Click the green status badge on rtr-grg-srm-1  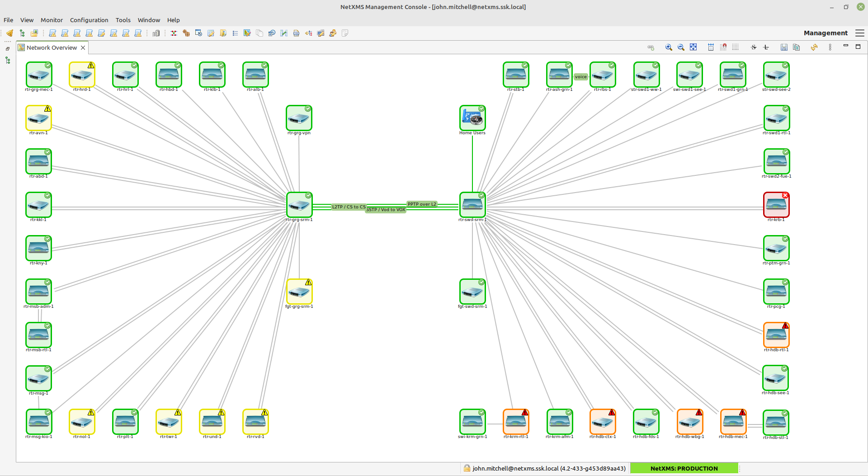308,195
